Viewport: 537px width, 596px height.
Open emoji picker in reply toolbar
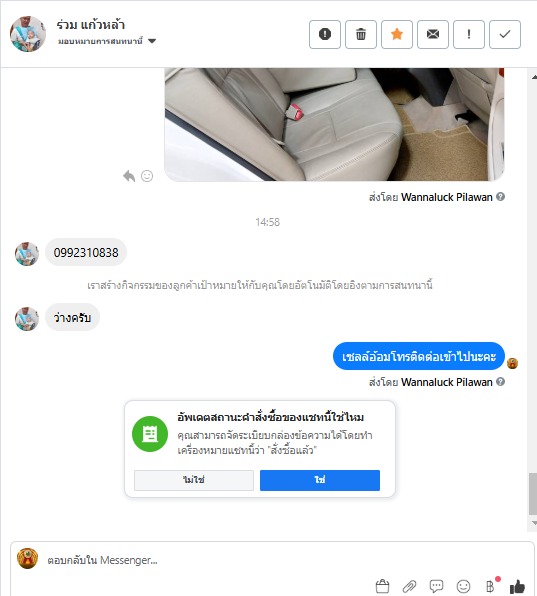click(463, 586)
